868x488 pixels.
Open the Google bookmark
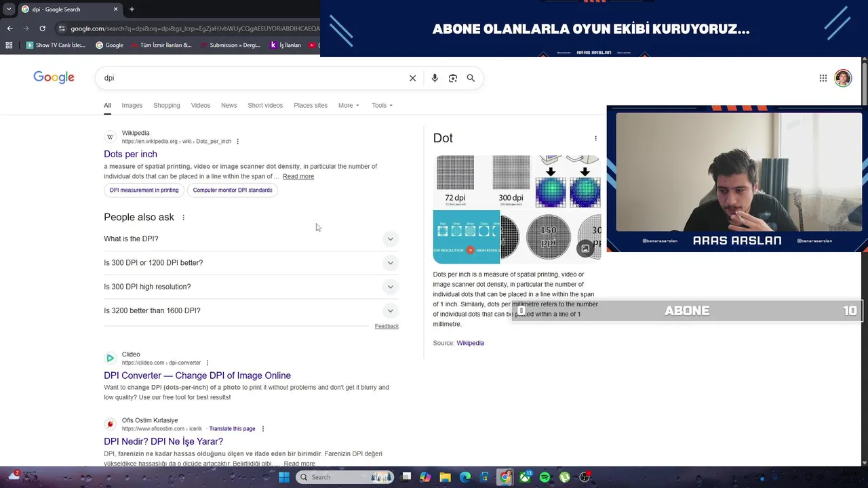click(109, 45)
